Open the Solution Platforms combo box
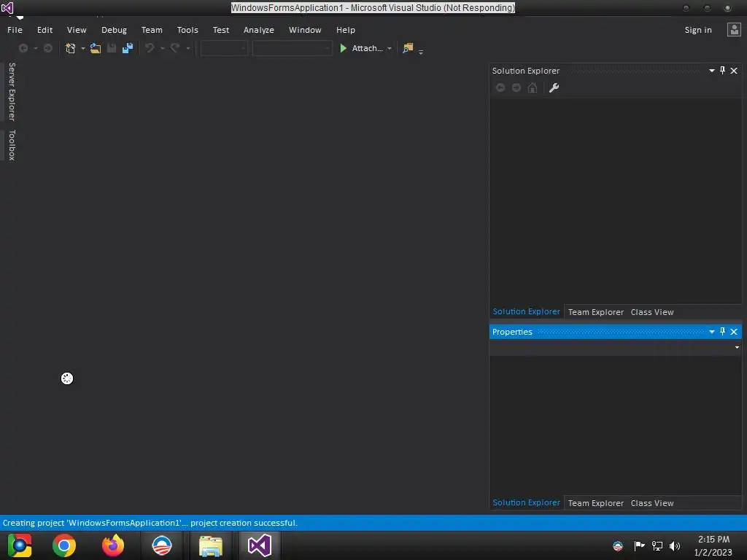This screenshot has height=560, width=747. click(x=292, y=48)
